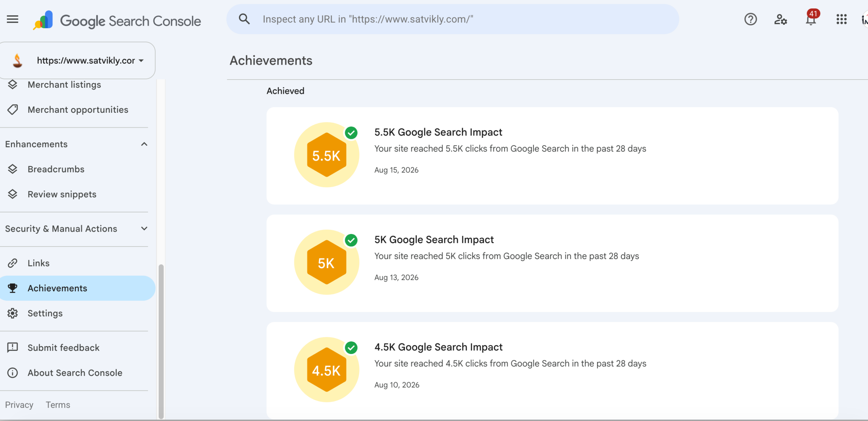The width and height of the screenshot is (868, 421).
Task: Open About Search Console
Action: tap(75, 373)
